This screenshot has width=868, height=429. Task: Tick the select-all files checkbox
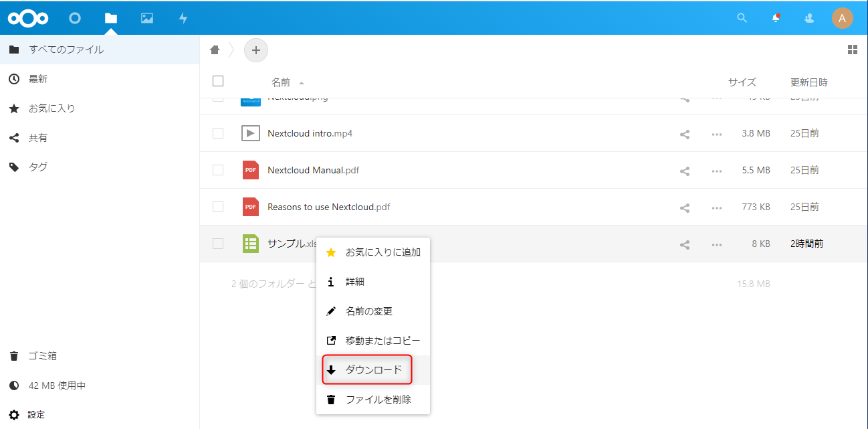218,81
